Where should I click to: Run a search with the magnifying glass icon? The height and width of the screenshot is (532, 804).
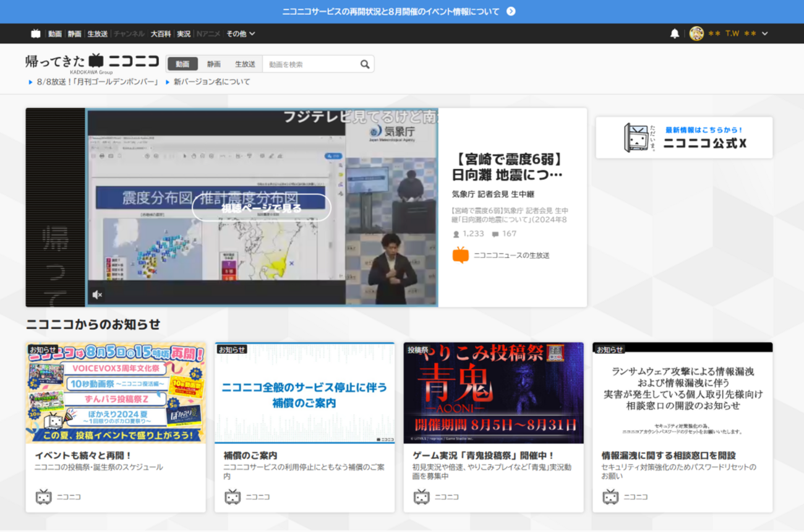click(x=366, y=64)
